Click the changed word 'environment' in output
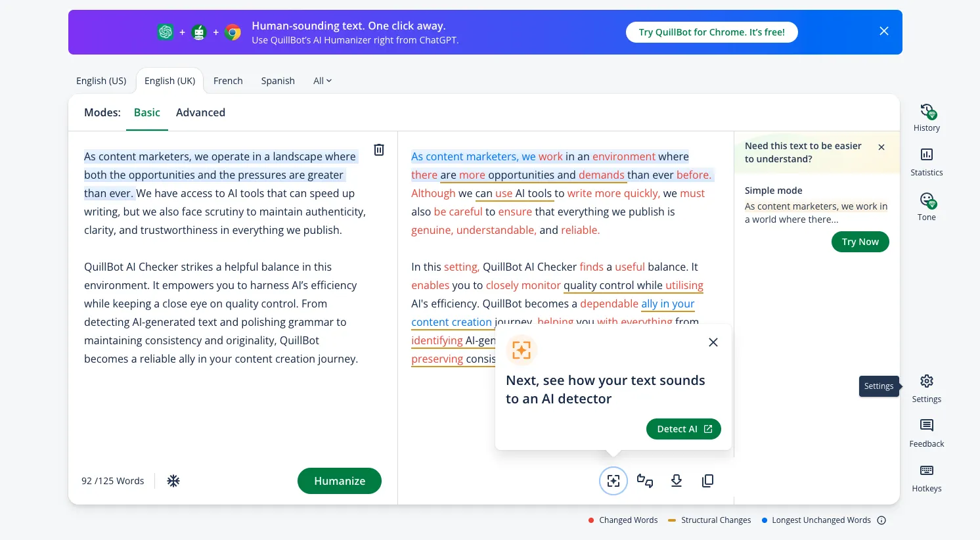Viewport: 980px width, 540px height. [x=624, y=156]
